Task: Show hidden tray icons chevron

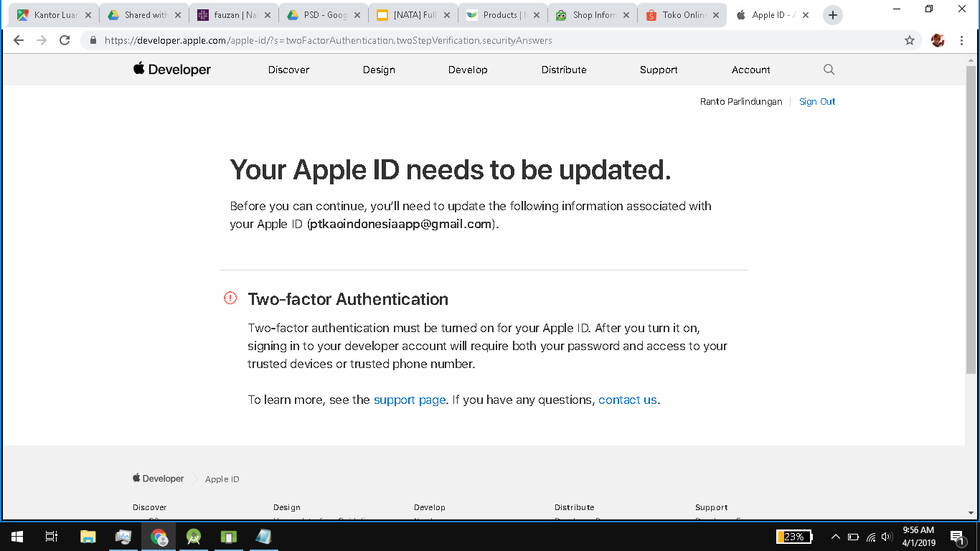Action: (x=835, y=537)
